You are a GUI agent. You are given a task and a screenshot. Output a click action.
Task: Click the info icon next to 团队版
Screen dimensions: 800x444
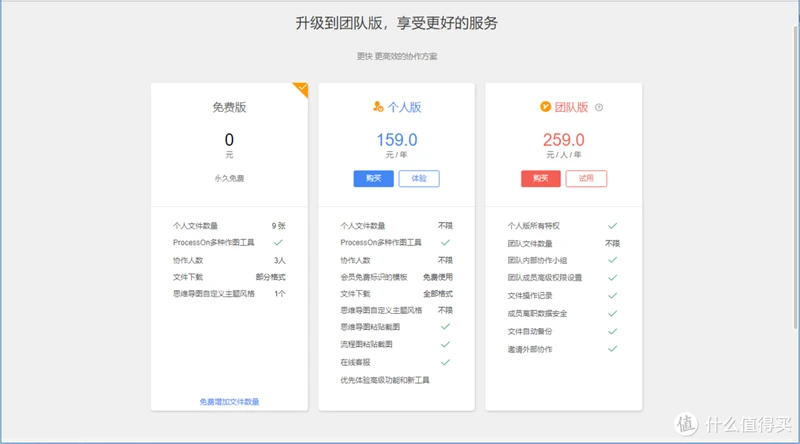coord(599,107)
